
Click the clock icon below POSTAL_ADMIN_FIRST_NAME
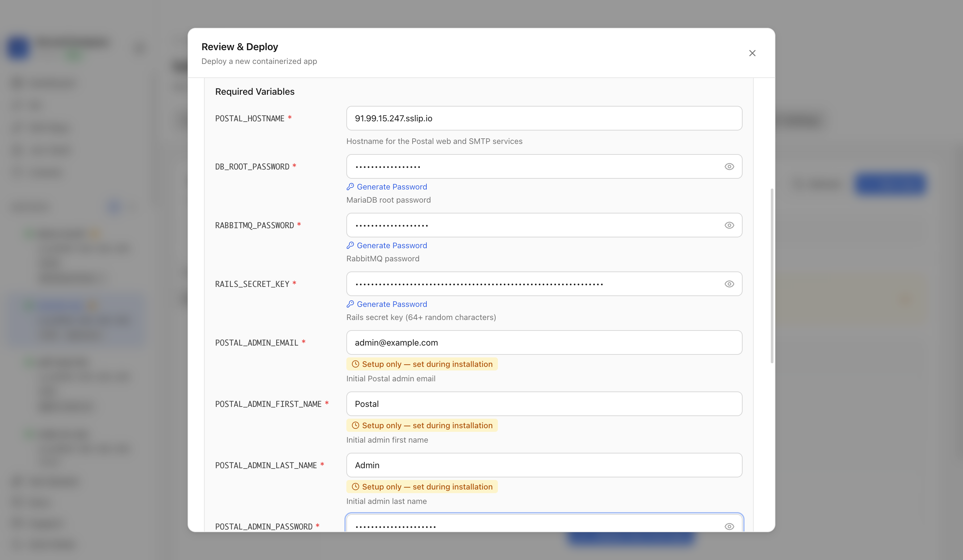356,426
